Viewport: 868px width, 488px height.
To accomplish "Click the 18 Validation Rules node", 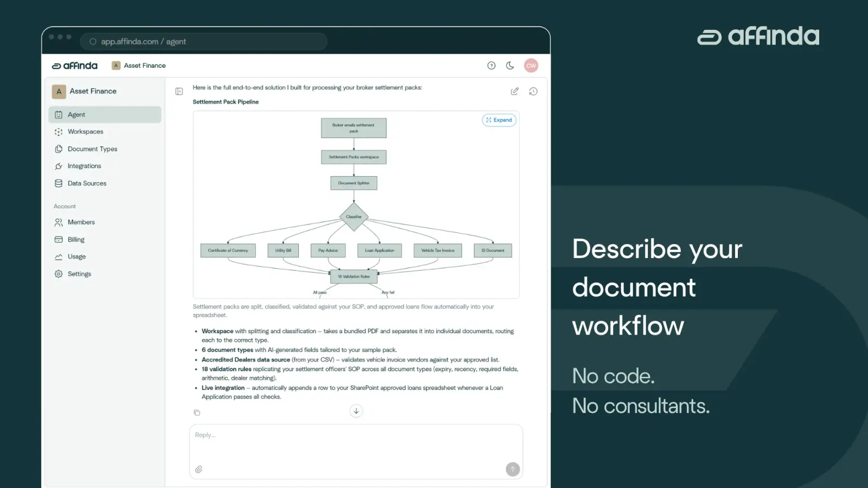I will (354, 277).
